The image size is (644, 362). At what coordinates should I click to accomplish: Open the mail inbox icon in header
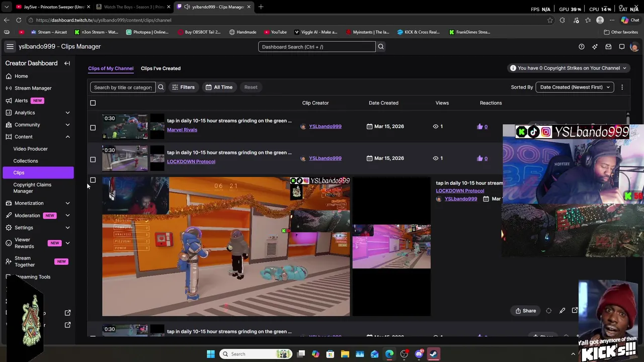click(608, 47)
